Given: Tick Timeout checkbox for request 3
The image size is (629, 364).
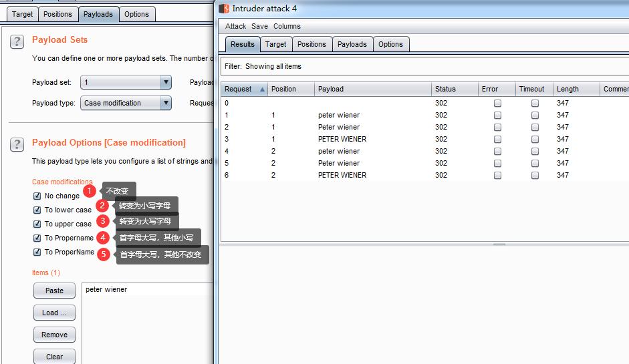Looking at the screenshot, I should click(535, 140).
